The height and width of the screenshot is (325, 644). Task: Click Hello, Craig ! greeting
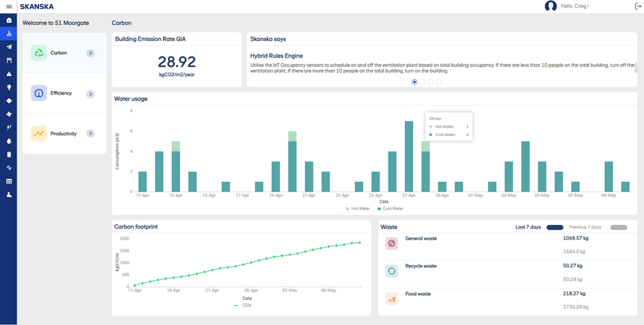[575, 7]
